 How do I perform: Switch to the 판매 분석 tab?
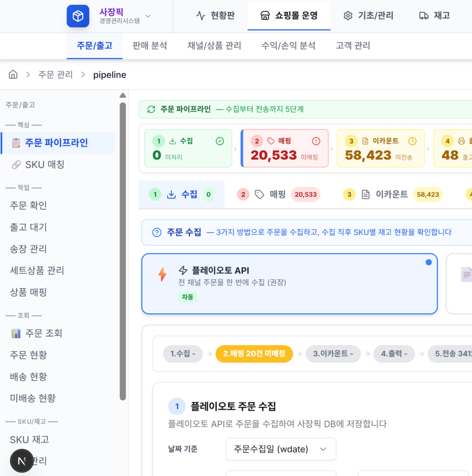point(149,46)
